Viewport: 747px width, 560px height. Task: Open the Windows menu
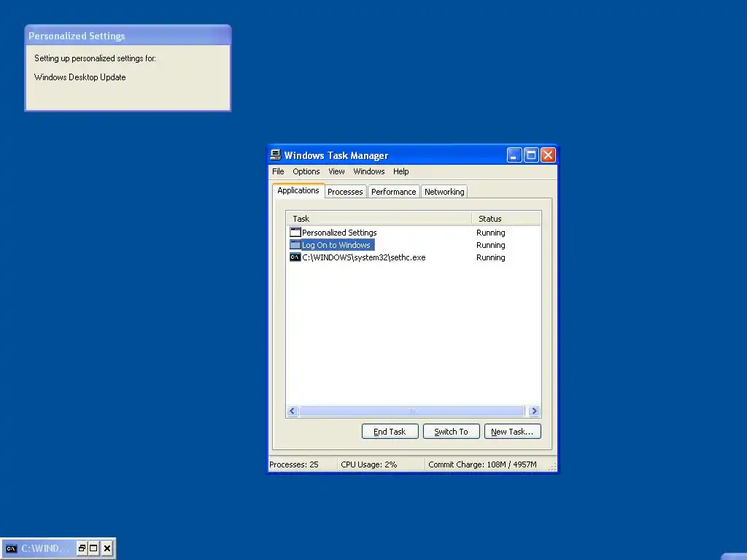(368, 171)
